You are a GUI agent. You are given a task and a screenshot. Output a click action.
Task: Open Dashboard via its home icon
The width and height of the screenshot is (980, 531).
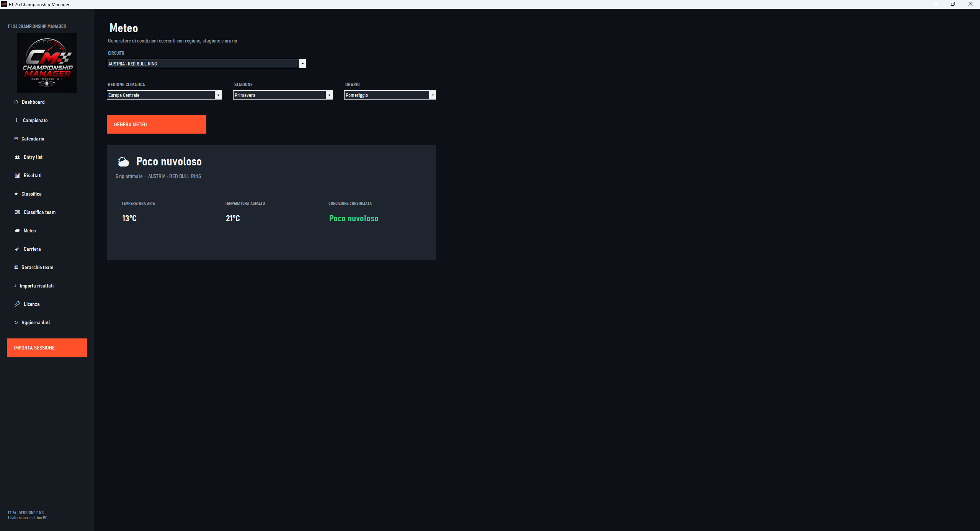[x=16, y=102]
